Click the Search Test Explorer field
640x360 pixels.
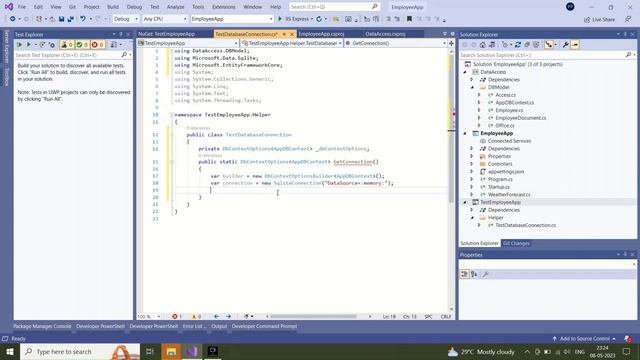coord(73,55)
